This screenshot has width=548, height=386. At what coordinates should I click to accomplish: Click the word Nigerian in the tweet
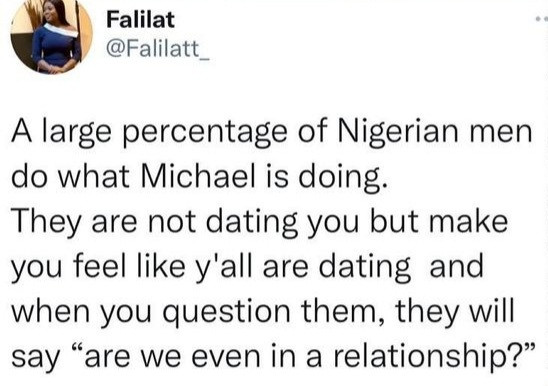(397, 133)
